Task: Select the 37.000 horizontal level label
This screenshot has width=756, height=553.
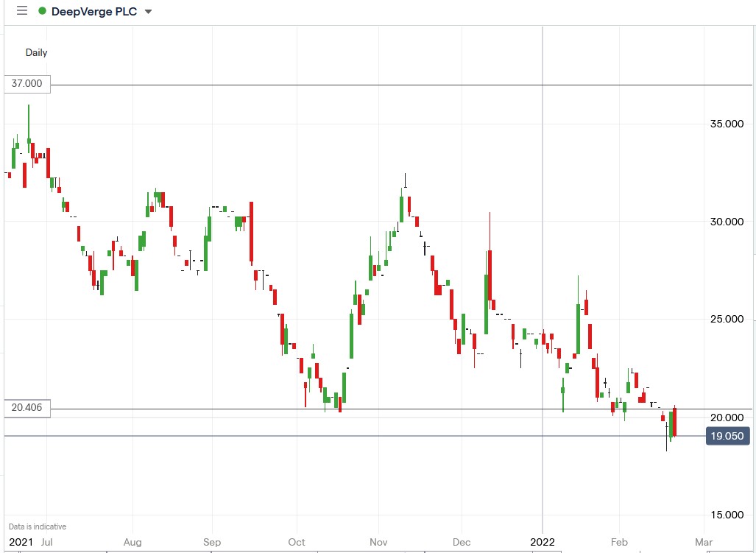Action: pos(27,84)
